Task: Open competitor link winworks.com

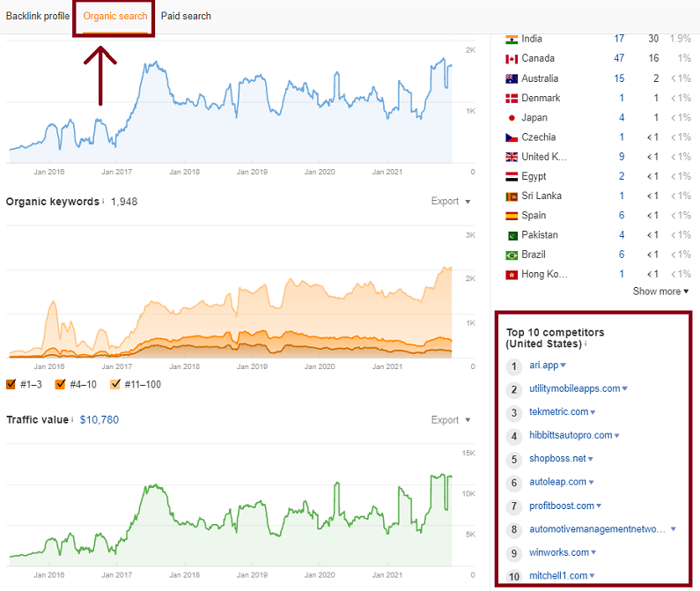Action: pyautogui.click(x=559, y=552)
